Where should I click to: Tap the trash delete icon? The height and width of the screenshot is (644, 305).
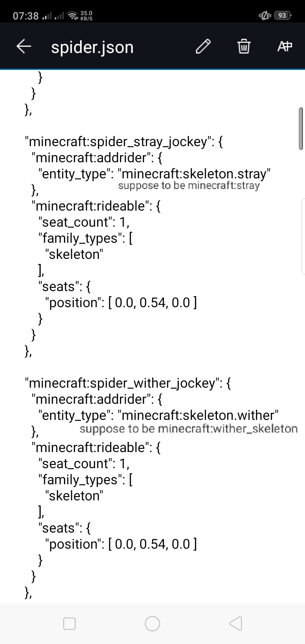click(x=244, y=47)
